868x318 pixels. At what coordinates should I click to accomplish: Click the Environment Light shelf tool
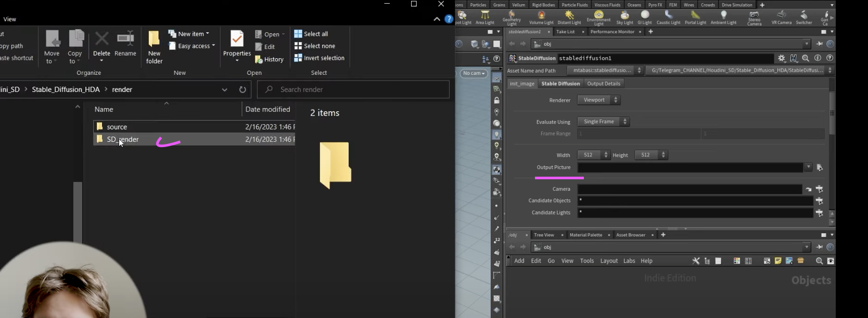coord(599,18)
